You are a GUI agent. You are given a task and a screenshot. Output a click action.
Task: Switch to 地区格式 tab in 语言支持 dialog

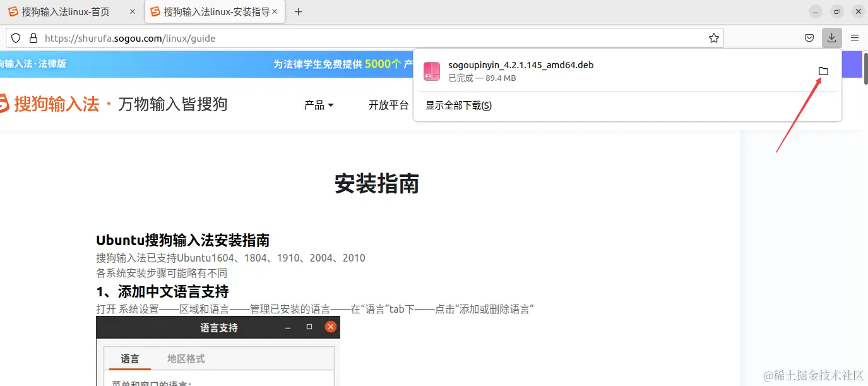186,358
